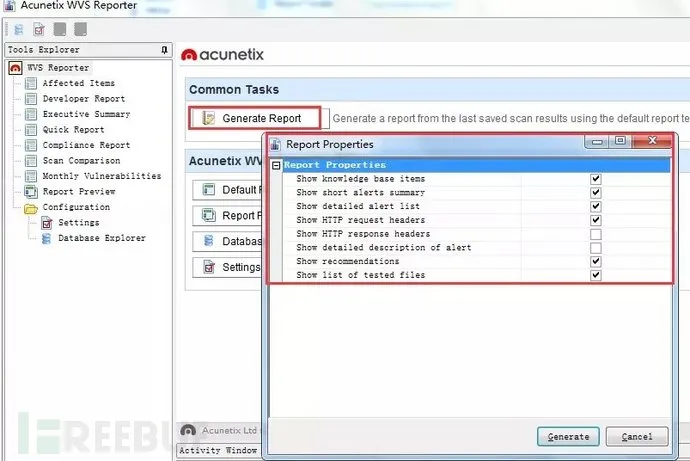This screenshot has width=690, height=461.
Task: Close the Report Properties dialog
Action: (x=652, y=141)
